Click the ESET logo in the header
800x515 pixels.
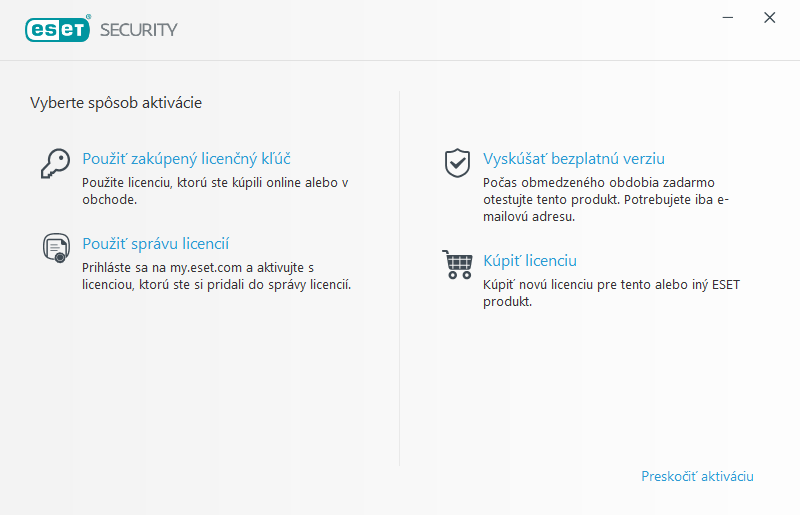pos(59,29)
